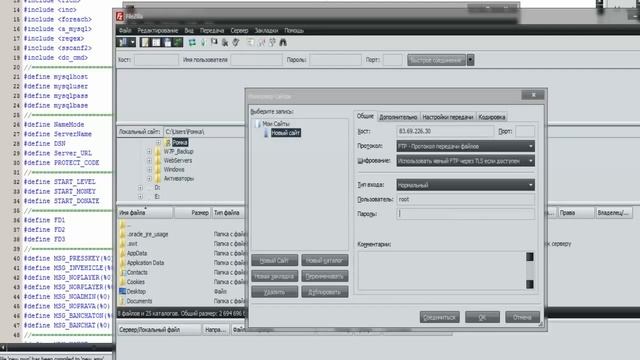Click the code editor horizontal scrollbar left arrow

click(x=3, y=348)
